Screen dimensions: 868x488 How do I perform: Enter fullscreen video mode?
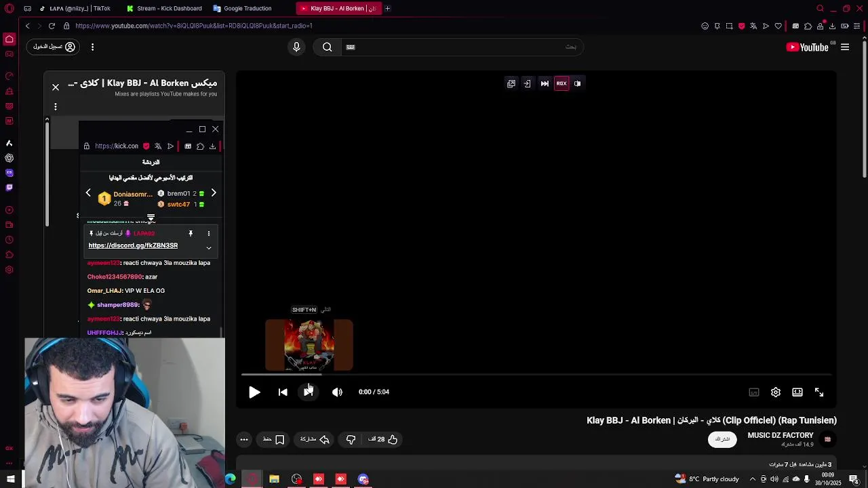(819, 392)
